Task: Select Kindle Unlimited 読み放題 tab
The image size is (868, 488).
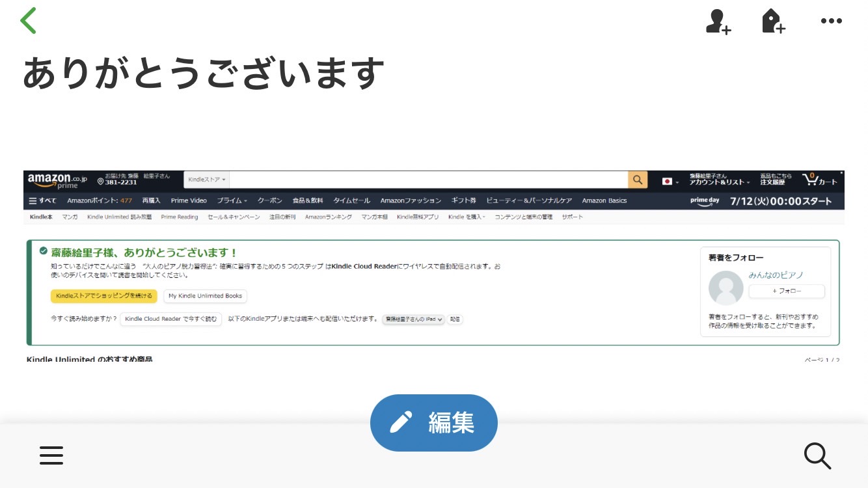Action: pos(119,217)
